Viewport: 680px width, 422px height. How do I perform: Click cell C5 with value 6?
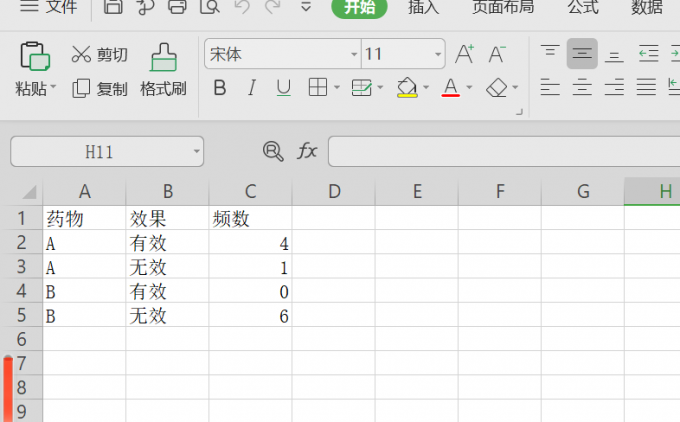click(250, 315)
